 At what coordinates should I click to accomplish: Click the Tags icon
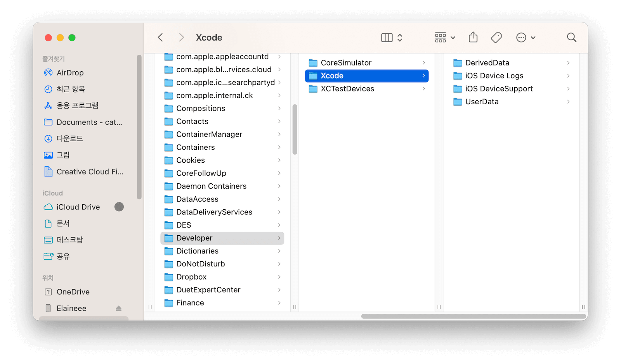(x=496, y=38)
